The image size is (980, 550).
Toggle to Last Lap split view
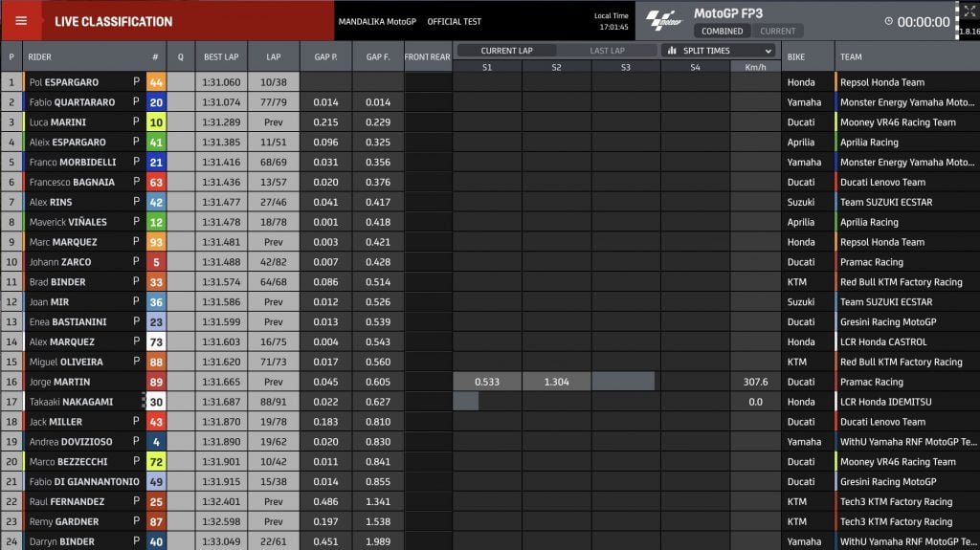[x=607, y=51]
